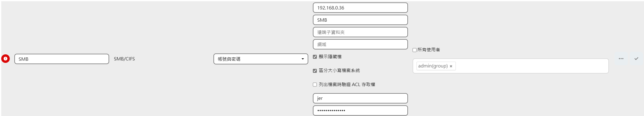
Task: Click the share name field containing SMB
Action: (360, 20)
